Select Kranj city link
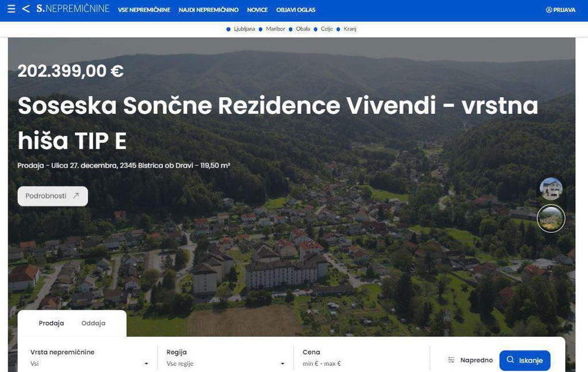 (x=350, y=29)
